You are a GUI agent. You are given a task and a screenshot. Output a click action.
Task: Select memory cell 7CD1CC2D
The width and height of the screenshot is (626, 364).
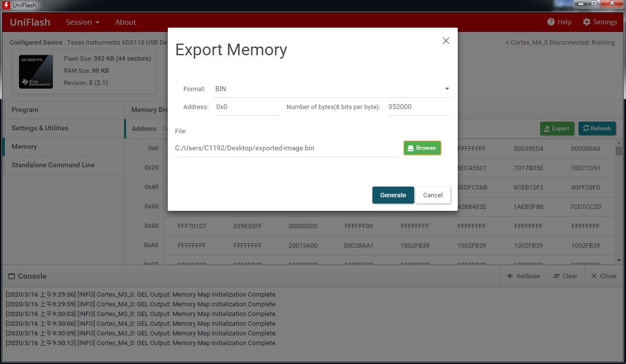tap(586, 207)
